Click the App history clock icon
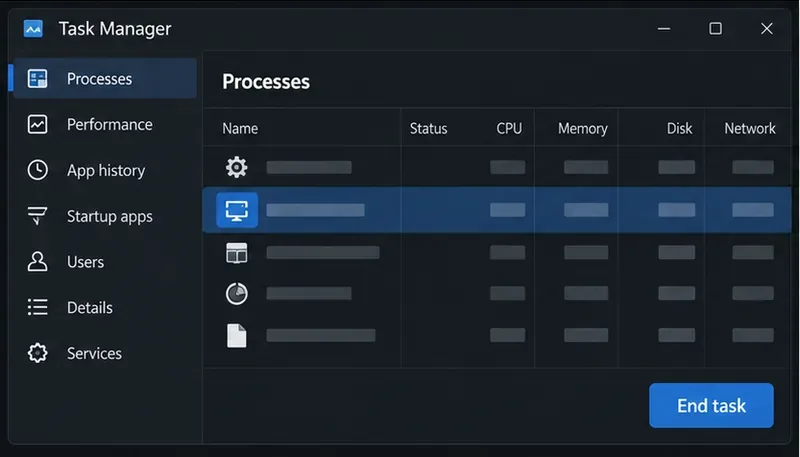The image size is (800, 457). [x=37, y=170]
